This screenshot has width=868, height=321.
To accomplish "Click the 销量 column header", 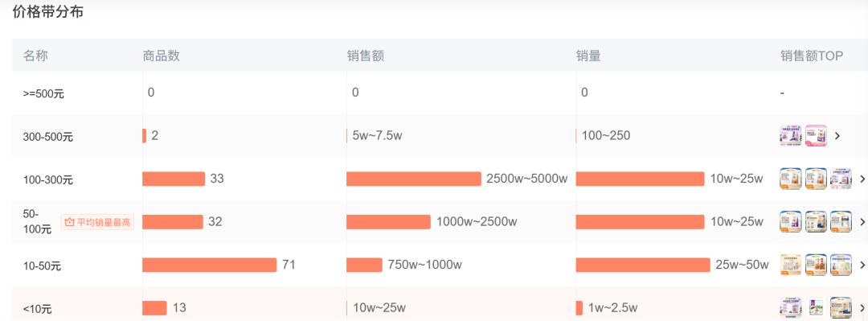I will pyautogui.click(x=588, y=56).
